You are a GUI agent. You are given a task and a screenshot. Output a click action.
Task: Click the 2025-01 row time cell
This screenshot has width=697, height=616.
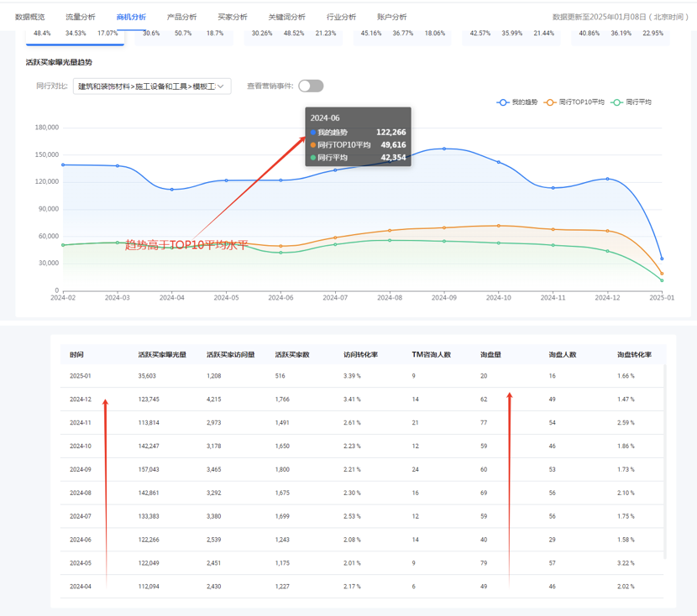coord(81,376)
